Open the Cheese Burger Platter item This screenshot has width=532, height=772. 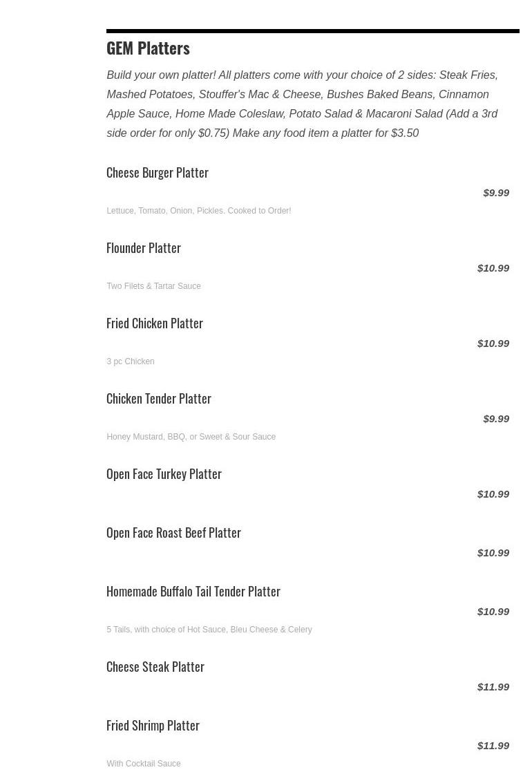158,173
